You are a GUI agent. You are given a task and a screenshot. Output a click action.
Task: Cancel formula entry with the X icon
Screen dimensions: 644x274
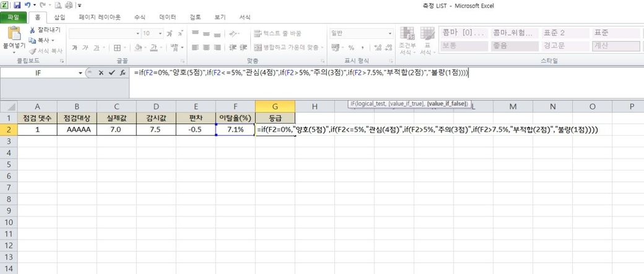(x=101, y=73)
